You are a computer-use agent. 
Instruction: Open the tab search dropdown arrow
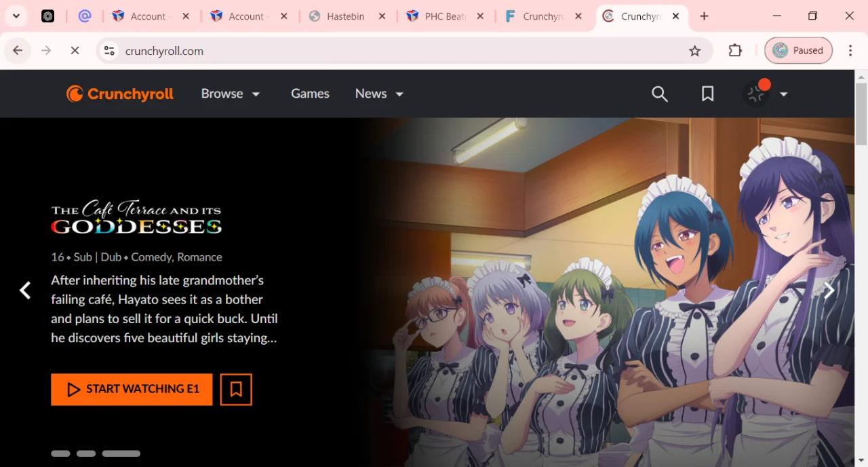tap(16, 16)
